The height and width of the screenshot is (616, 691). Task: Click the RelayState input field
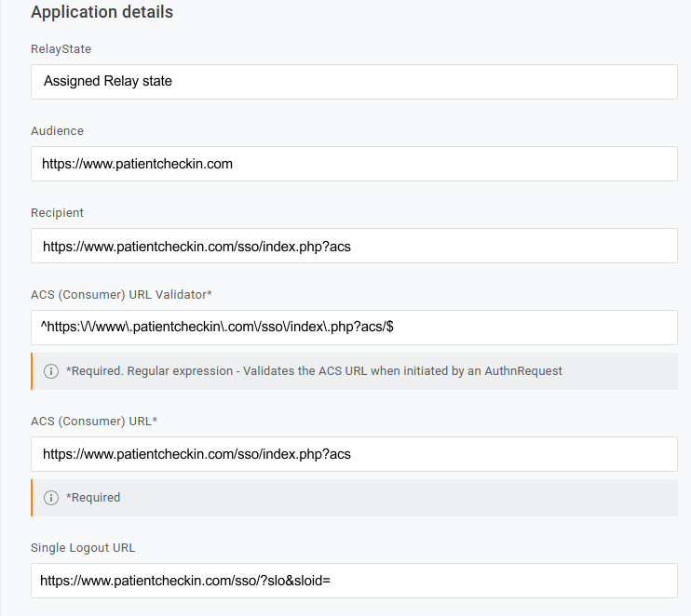[354, 82]
